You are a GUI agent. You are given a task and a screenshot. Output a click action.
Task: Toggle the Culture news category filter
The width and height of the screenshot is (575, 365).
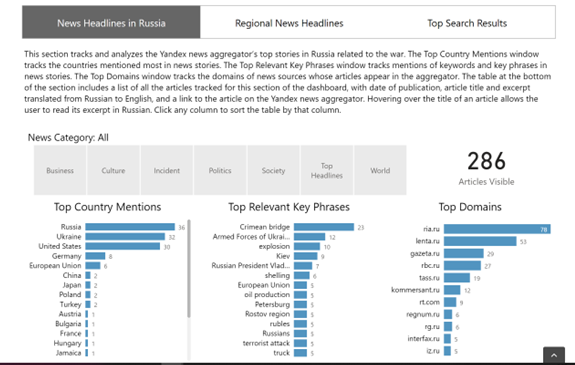(x=113, y=170)
